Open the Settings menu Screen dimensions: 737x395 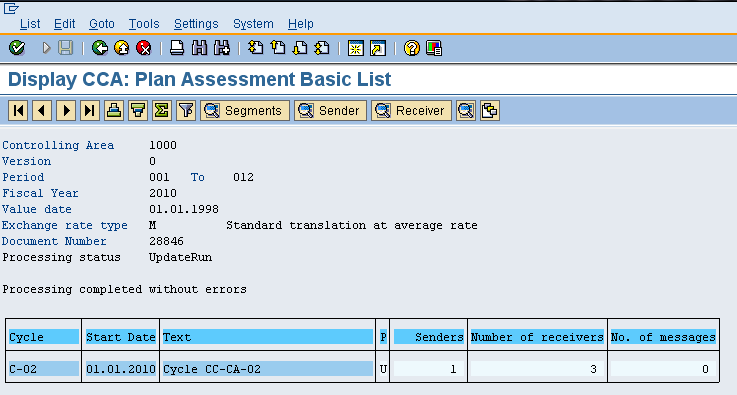(196, 24)
